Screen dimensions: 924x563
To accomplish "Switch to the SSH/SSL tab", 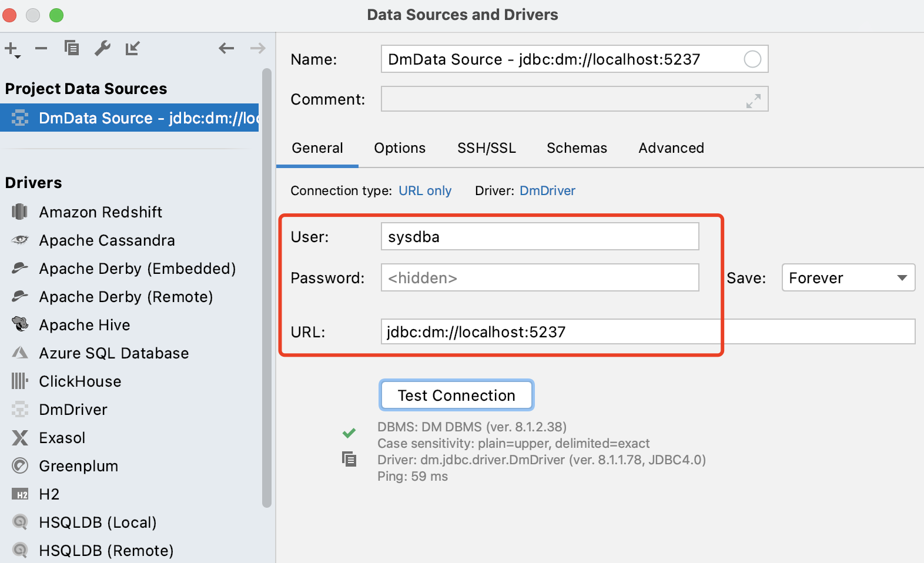I will (x=487, y=148).
